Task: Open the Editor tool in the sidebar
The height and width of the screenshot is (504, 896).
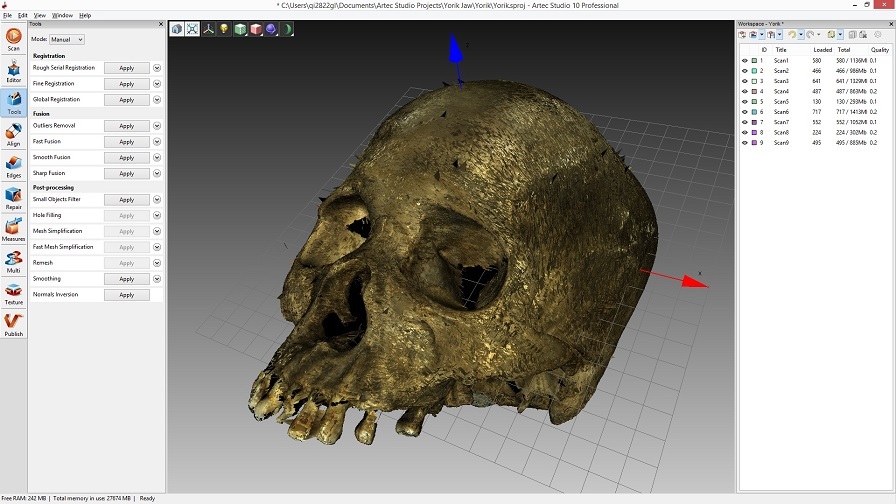Action: click(x=13, y=70)
